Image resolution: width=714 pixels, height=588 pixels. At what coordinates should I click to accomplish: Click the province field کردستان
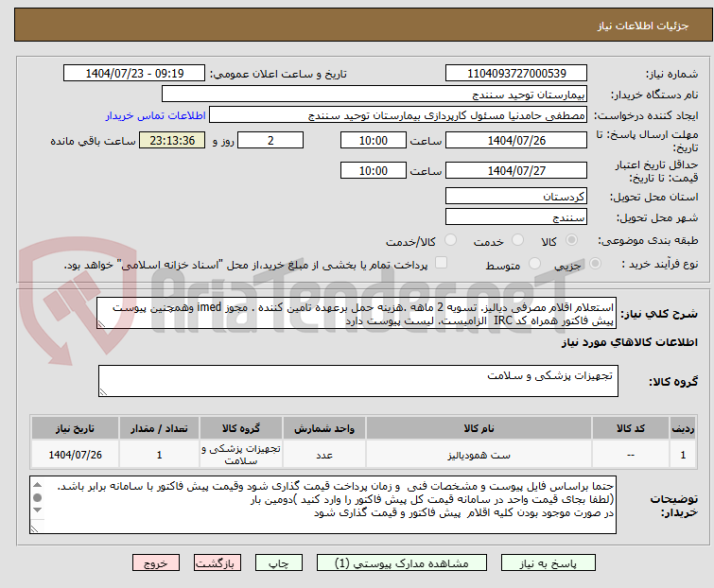pos(516,196)
